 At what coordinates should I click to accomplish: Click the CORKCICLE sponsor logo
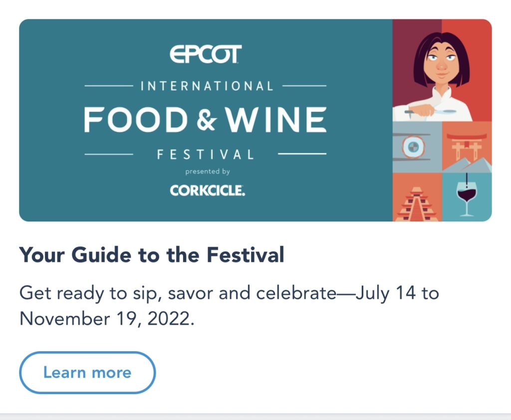pos(207,191)
